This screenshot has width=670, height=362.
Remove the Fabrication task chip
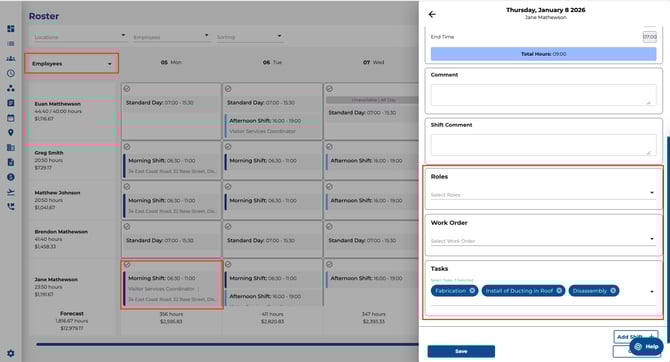tap(472, 291)
